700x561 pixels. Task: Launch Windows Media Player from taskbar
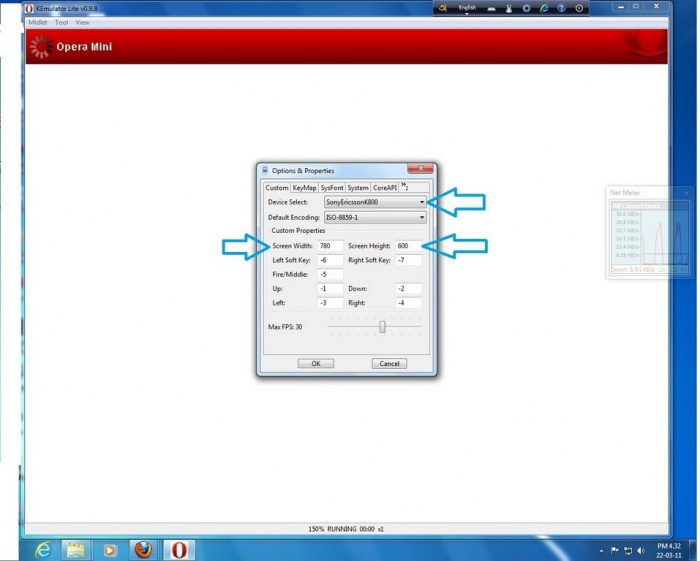pyautogui.click(x=109, y=550)
